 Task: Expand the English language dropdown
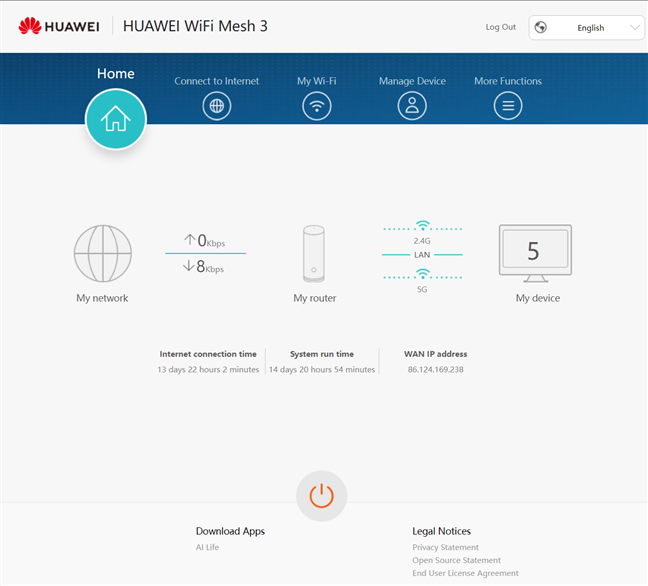tap(586, 28)
